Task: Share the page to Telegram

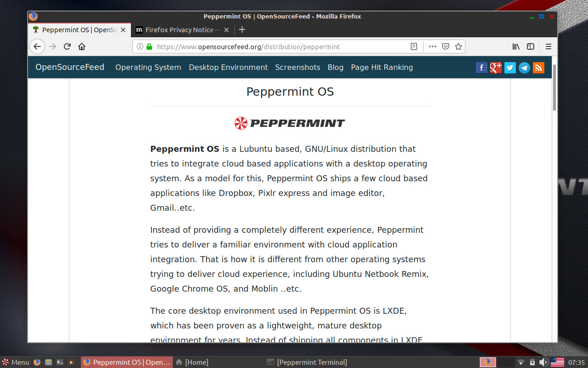Action: 524,67
